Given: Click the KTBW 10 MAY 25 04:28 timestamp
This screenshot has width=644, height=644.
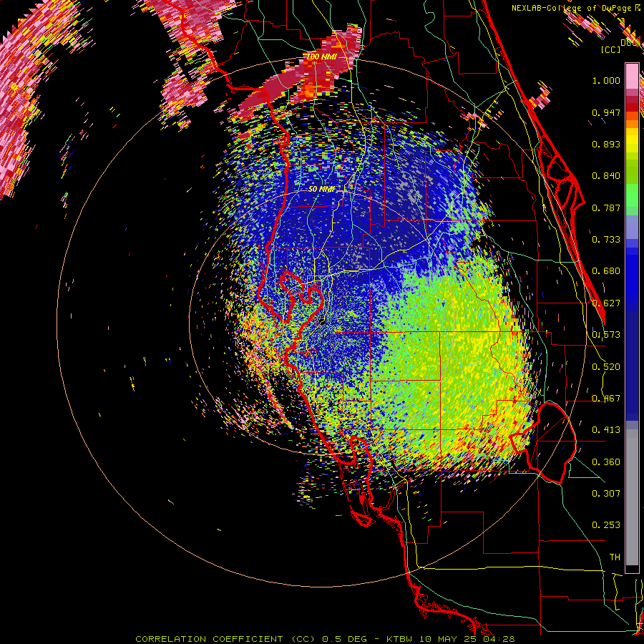Looking at the screenshot, I should click(x=451, y=639).
